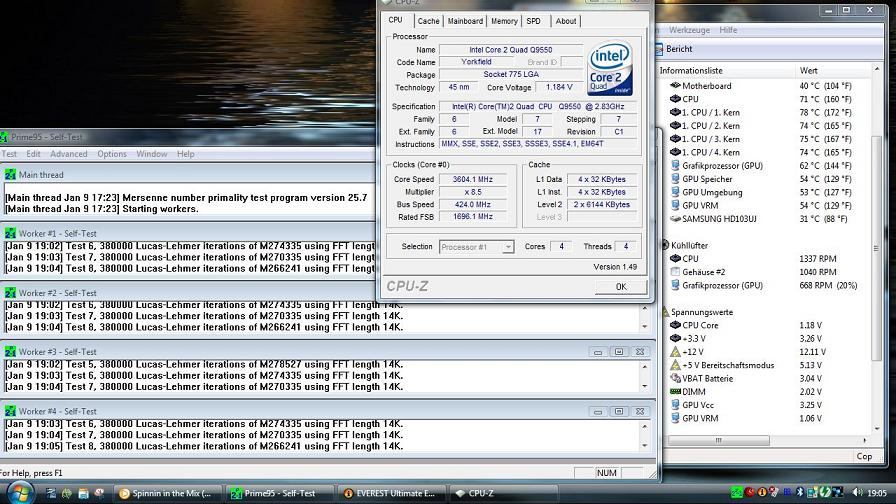Click OK button in CPU-Z
Screen dimensions: 896x504
point(621,287)
